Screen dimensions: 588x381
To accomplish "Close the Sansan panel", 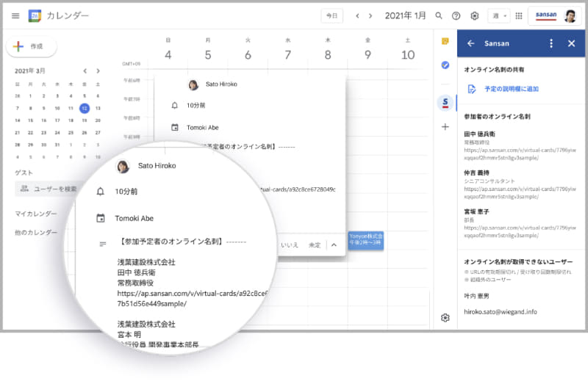I will click(x=571, y=43).
